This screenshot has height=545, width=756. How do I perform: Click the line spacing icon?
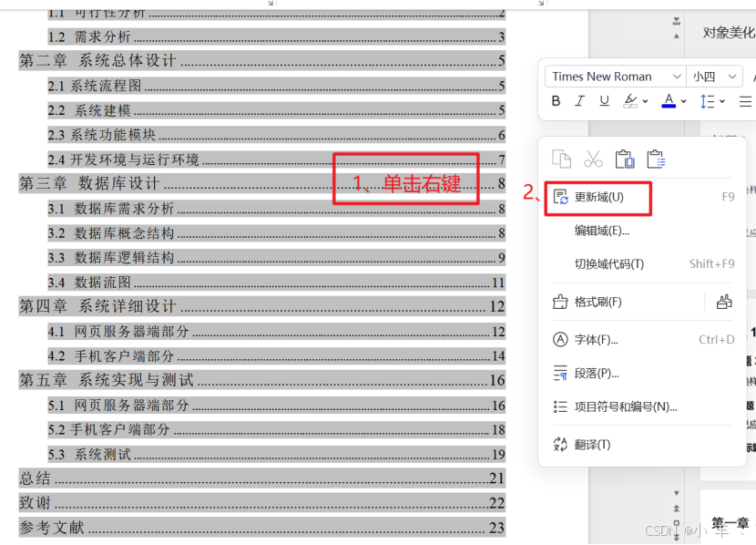coord(708,101)
